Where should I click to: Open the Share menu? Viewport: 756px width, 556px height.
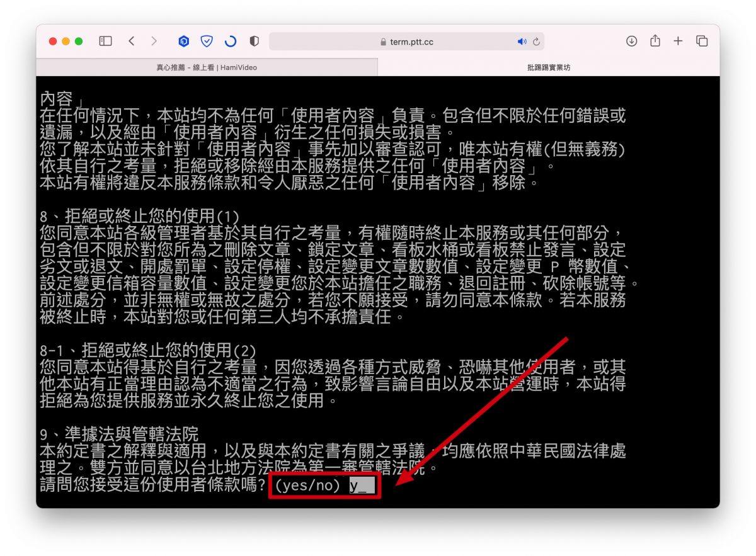click(x=655, y=41)
